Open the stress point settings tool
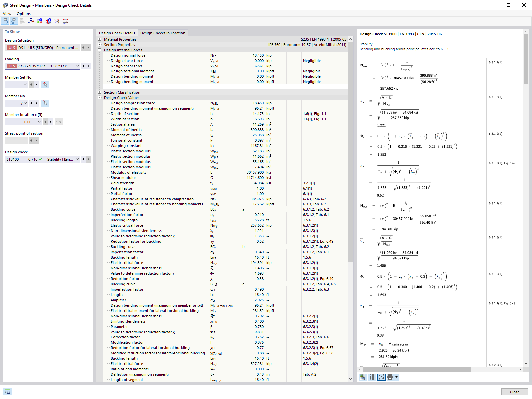 point(31,21)
